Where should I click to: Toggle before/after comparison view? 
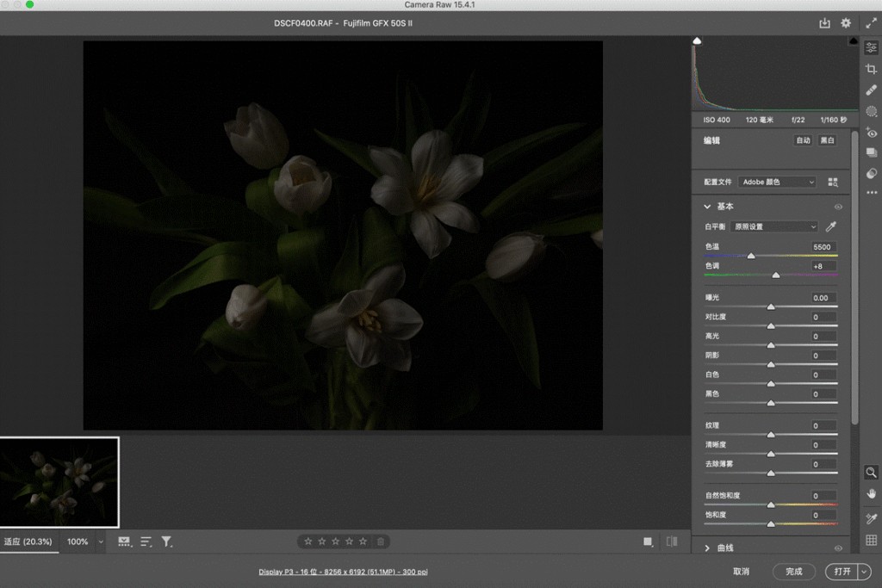pos(672,541)
